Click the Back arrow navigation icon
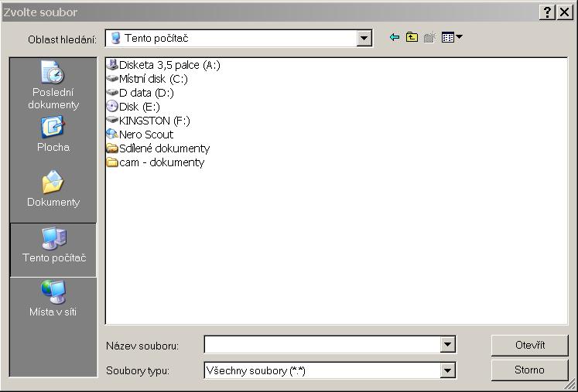This screenshot has width=578, height=392. [x=395, y=38]
